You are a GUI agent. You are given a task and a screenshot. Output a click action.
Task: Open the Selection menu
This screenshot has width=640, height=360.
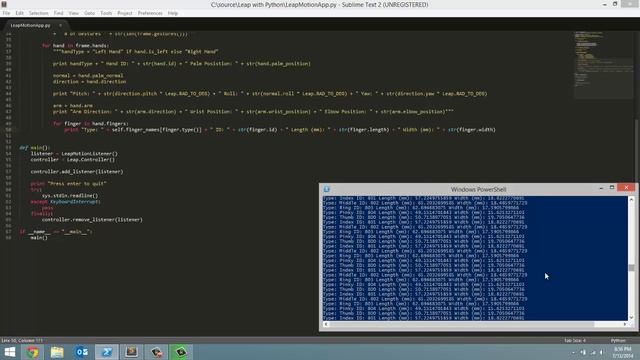[38, 13]
